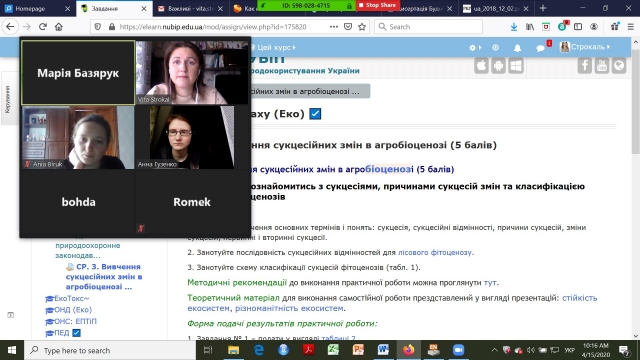640x360 pixels.
Task: Open Microsoft Word from the taskbar
Action: coord(383,350)
